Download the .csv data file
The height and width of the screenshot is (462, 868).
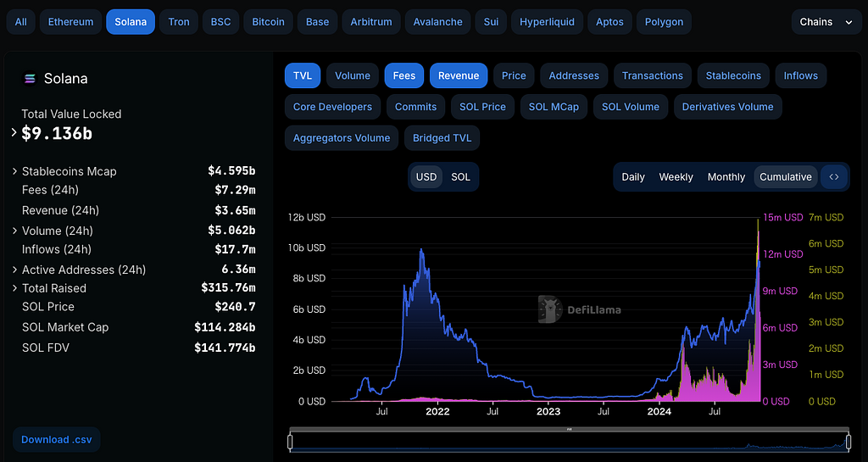57,440
